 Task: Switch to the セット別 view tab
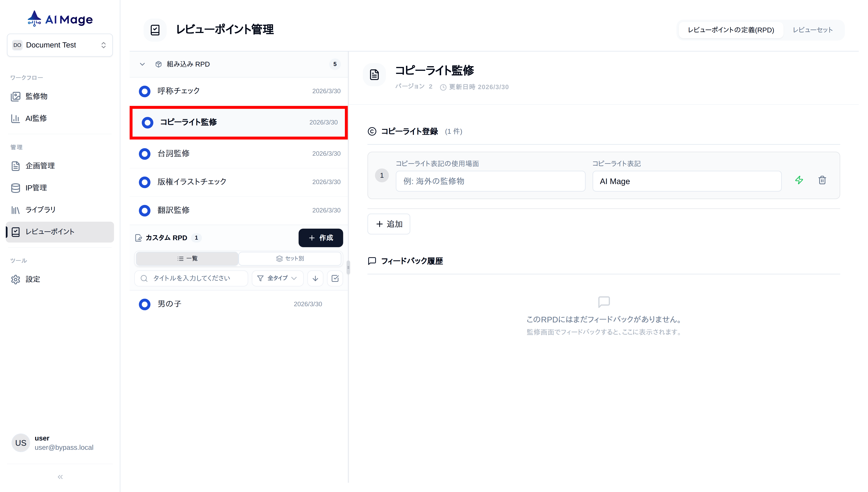[290, 258]
